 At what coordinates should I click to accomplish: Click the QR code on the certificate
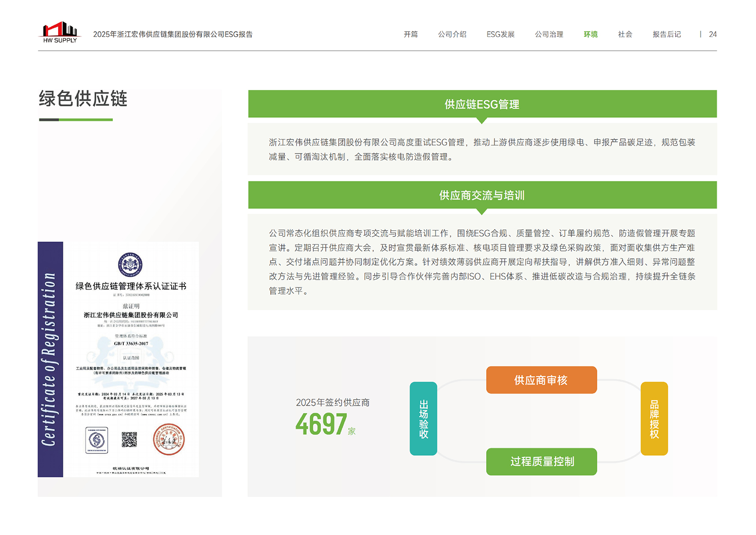[129, 440]
